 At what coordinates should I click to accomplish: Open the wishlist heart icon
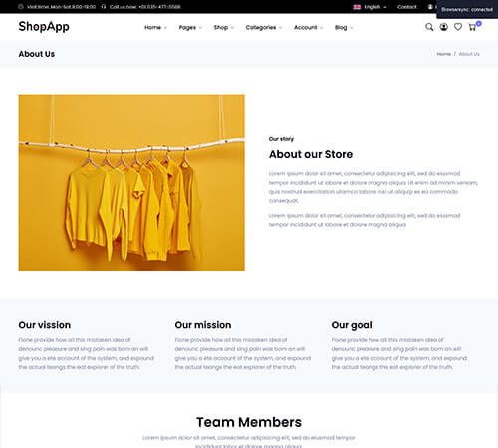[458, 27]
